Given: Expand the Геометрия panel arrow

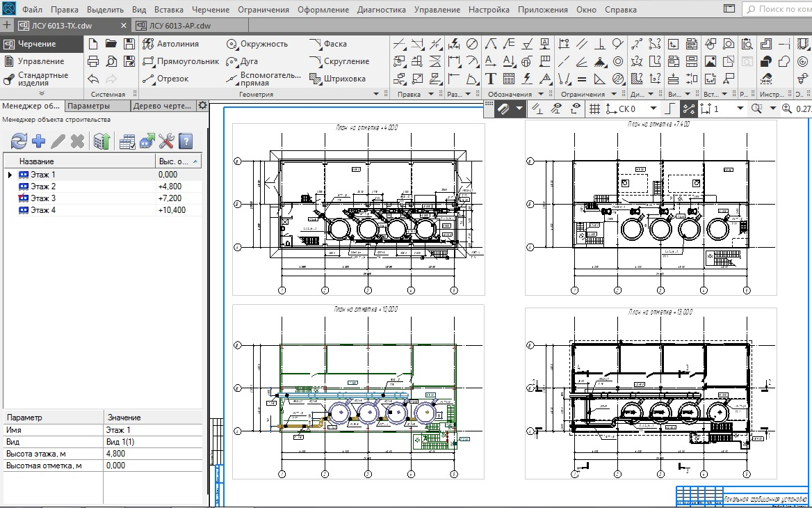Looking at the screenshot, I should click(x=376, y=94).
